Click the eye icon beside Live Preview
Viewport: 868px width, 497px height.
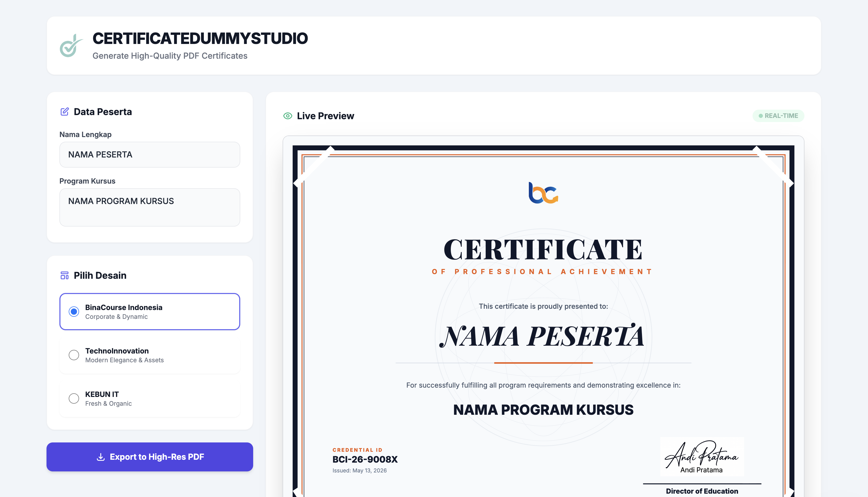click(x=288, y=116)
